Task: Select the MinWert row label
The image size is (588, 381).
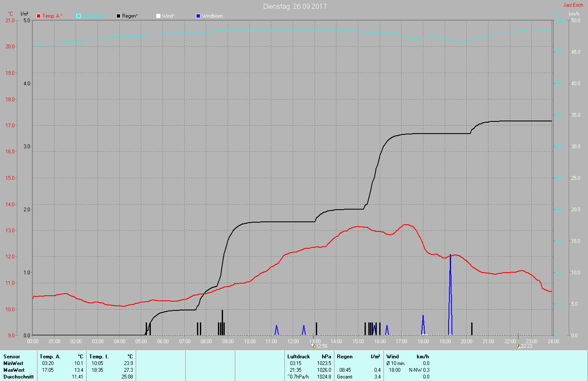Action: [13, 363]
